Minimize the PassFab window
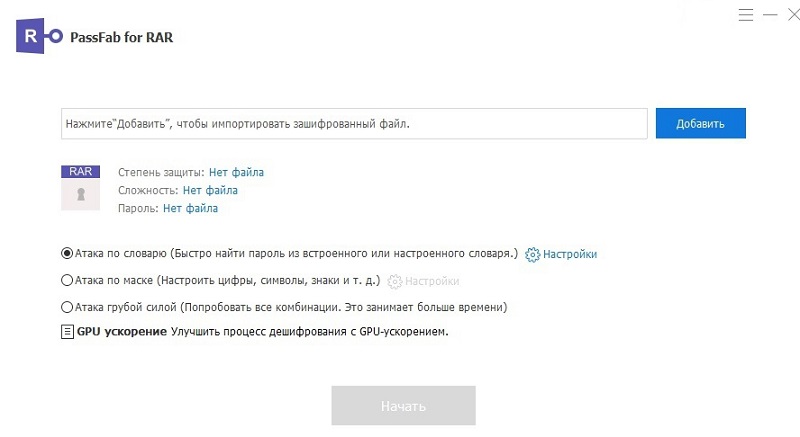Screen dimensions: 800x437 [769, 16]
